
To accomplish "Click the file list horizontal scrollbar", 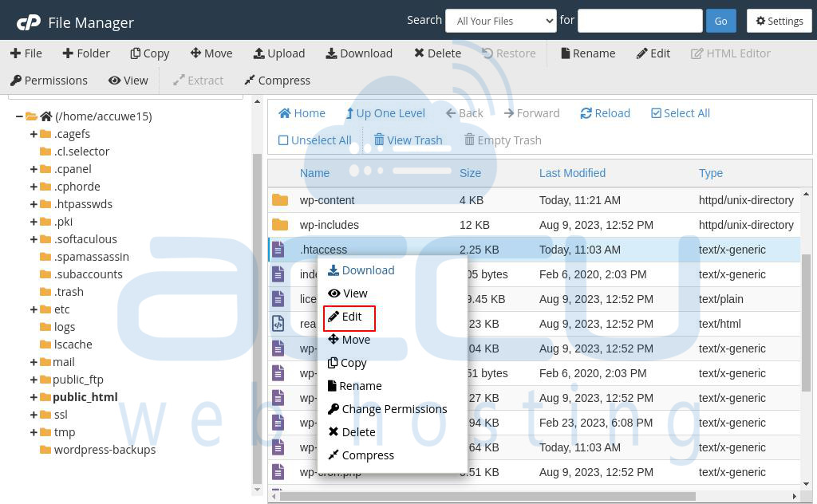I will [x=487, y=496].
